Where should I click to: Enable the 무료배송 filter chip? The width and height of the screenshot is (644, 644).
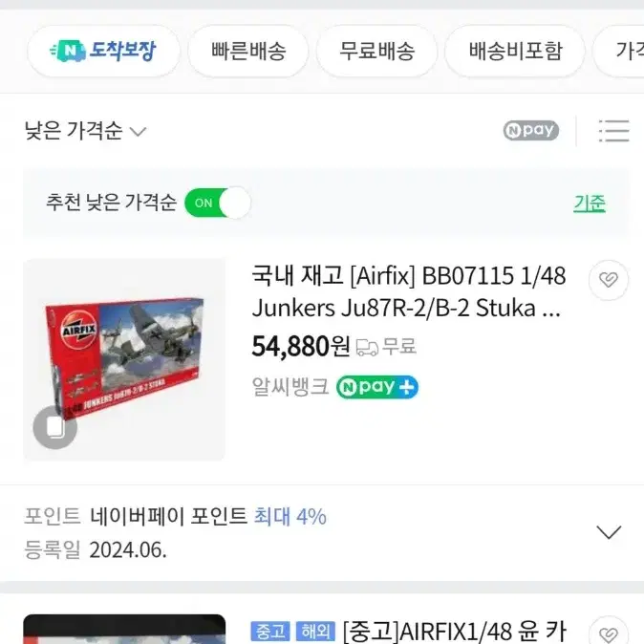(x=376, y=51)
